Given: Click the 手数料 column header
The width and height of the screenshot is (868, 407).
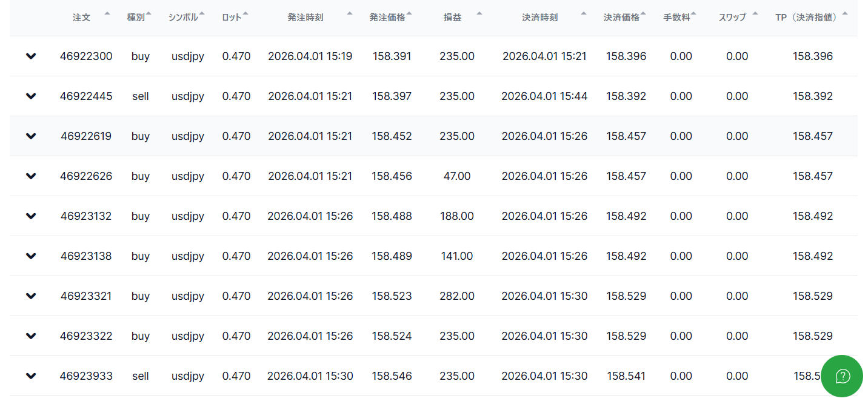Looking at the screenshot, I should click(676, 18).
